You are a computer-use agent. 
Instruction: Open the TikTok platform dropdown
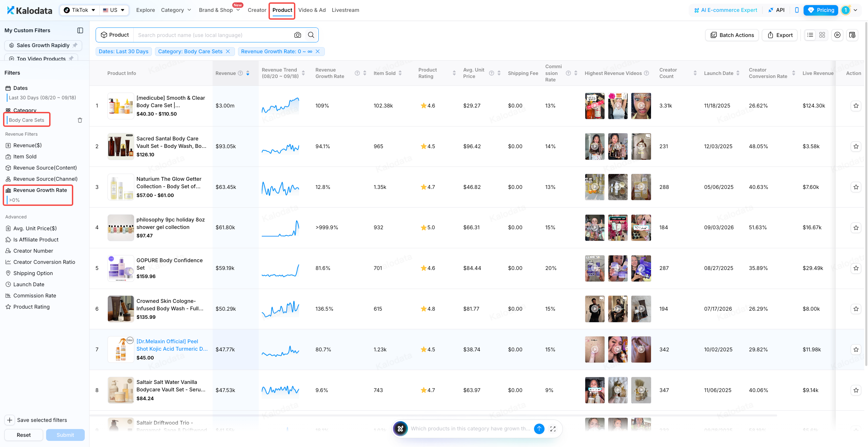pos(80,10)
